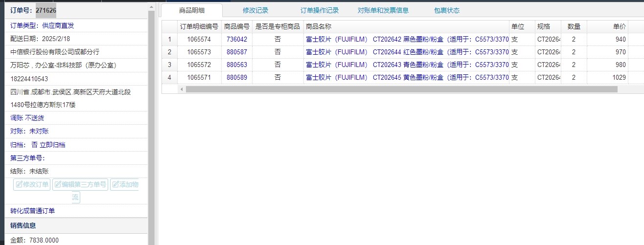Click the 编辑第三方单号 button
644x245 pixels.
click(80, 184)
